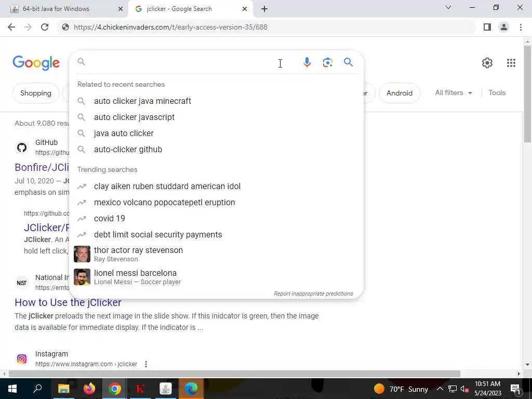This screenshot has height=399, width=532.
Task: Go back to the previous page
Action: tap(11, 27)
